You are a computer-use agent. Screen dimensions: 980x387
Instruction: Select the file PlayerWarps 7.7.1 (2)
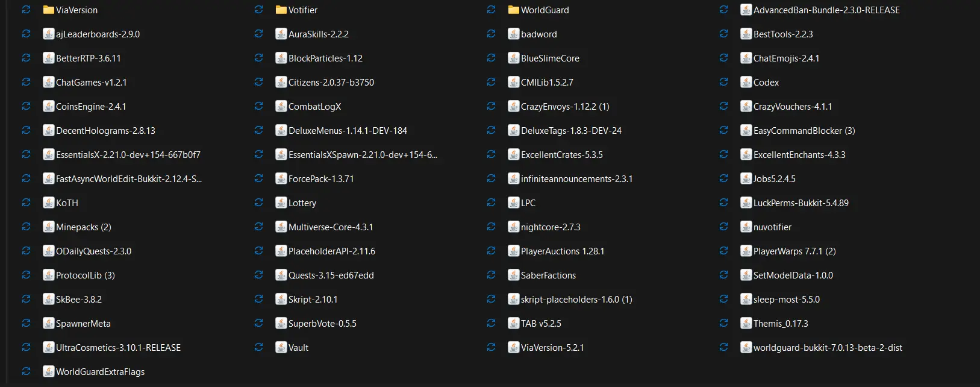coord(794,251)
